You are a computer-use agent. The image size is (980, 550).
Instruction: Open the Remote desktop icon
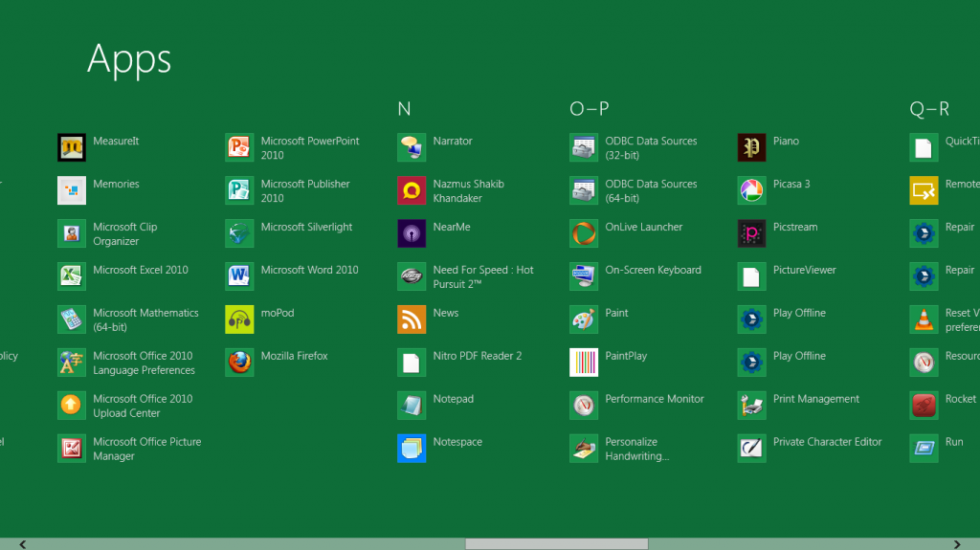coord(924,190)
